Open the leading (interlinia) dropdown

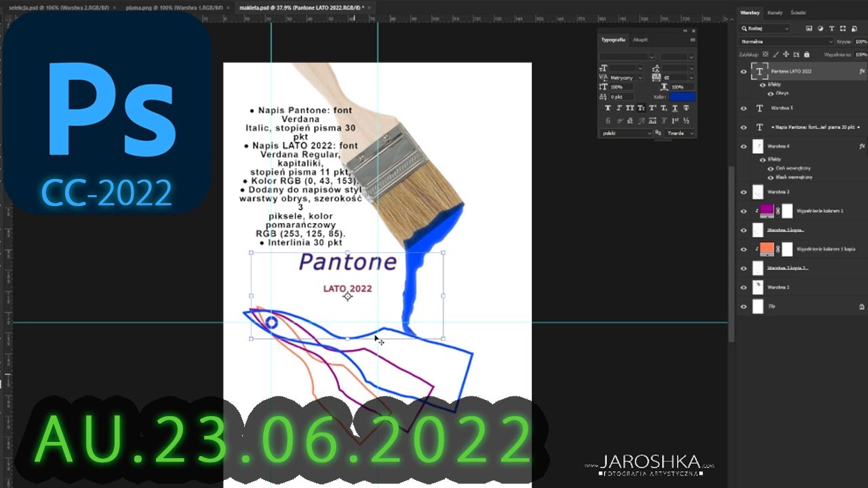pyautogui.click(x=679, y=68)
